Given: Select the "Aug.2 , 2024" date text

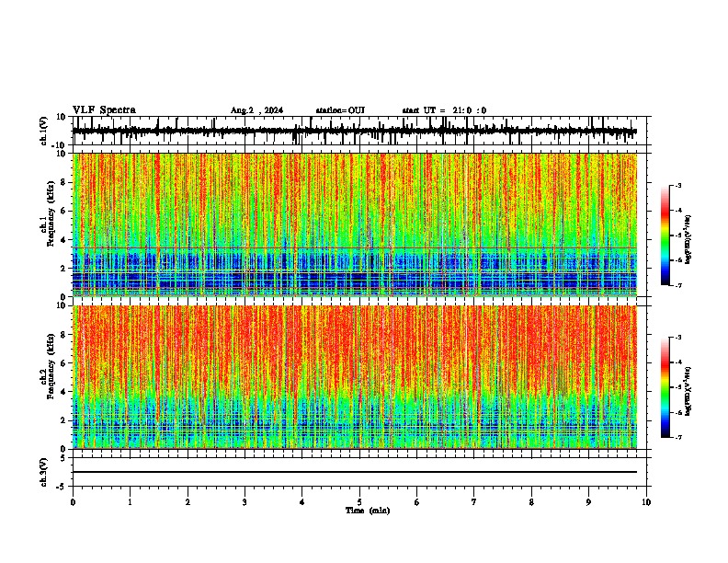Looking at the screenshot, I should coord(256,110).
